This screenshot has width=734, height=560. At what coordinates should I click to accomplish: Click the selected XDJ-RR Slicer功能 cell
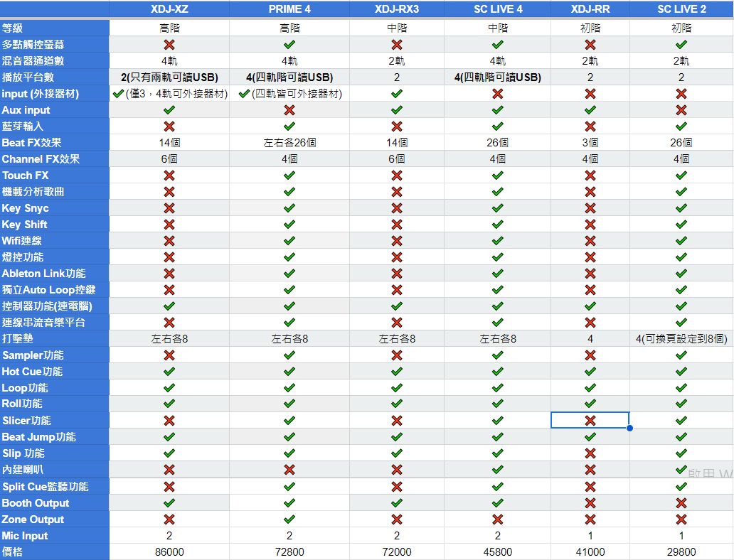[590, 420]
